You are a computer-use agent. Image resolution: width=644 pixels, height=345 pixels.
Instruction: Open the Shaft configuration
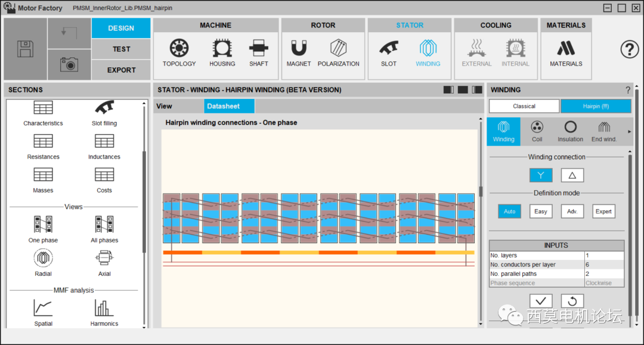(x=259, y=52)
